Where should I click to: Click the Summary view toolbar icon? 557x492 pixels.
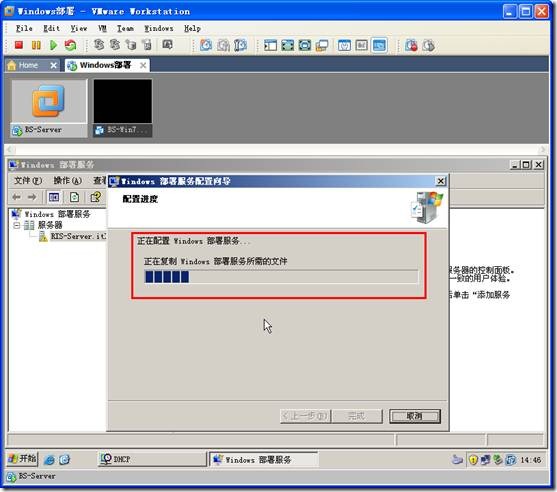point(344,45)
